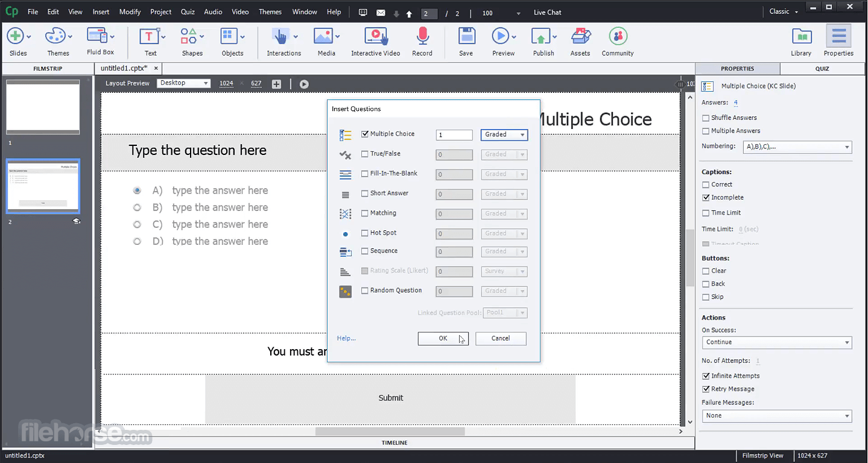Open the Interactive Video tool
The width and height of the screenshot is (868, 463).
click(376, 37)
